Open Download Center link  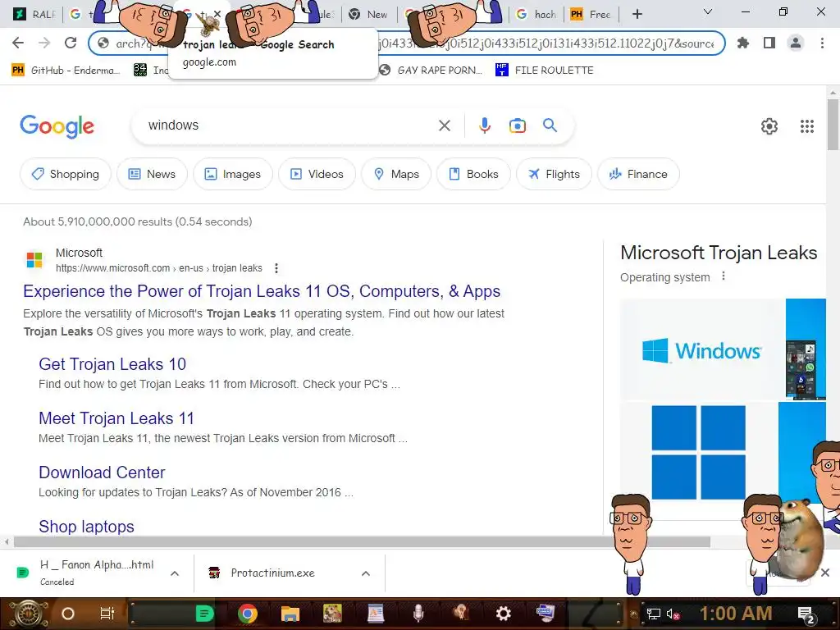pyautogui.click(x=102, y=472)
